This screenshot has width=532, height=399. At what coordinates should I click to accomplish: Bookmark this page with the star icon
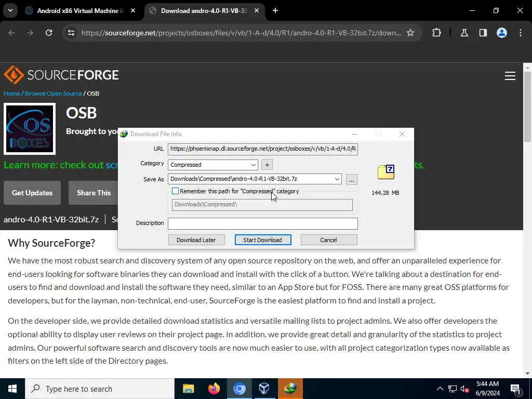click(410, 33)
